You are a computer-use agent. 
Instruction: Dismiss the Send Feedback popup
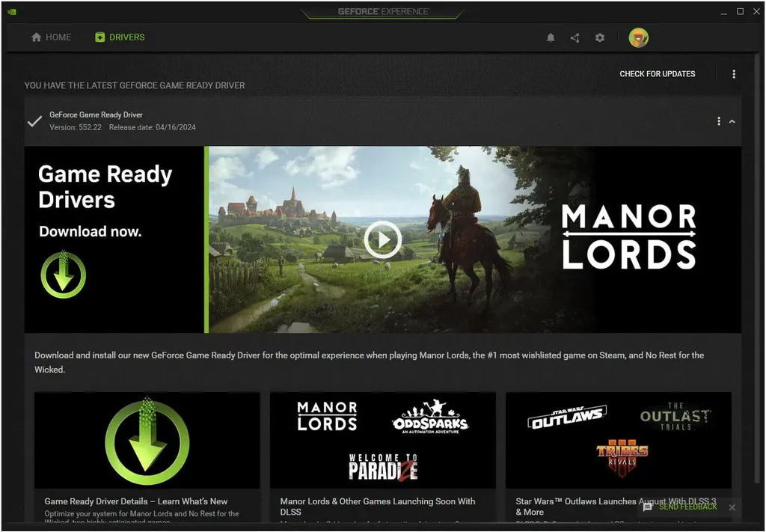pyautogui.click(x=732, y=507)
